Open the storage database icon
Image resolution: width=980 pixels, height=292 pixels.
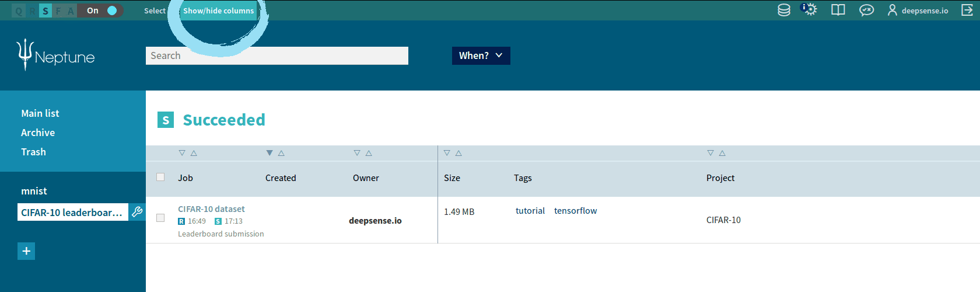784,10
